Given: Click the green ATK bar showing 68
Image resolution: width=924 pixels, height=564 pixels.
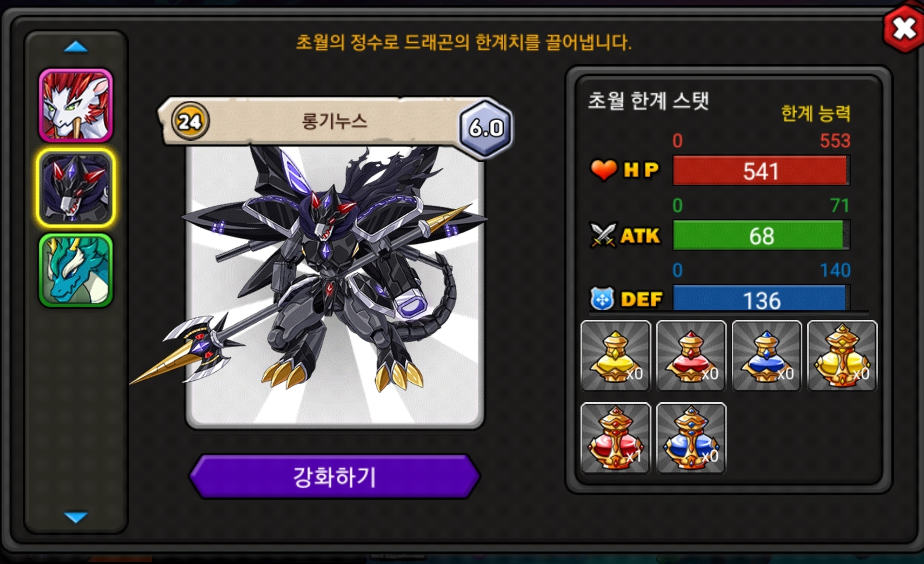Looking at the screenshot, I should point(761,235).
